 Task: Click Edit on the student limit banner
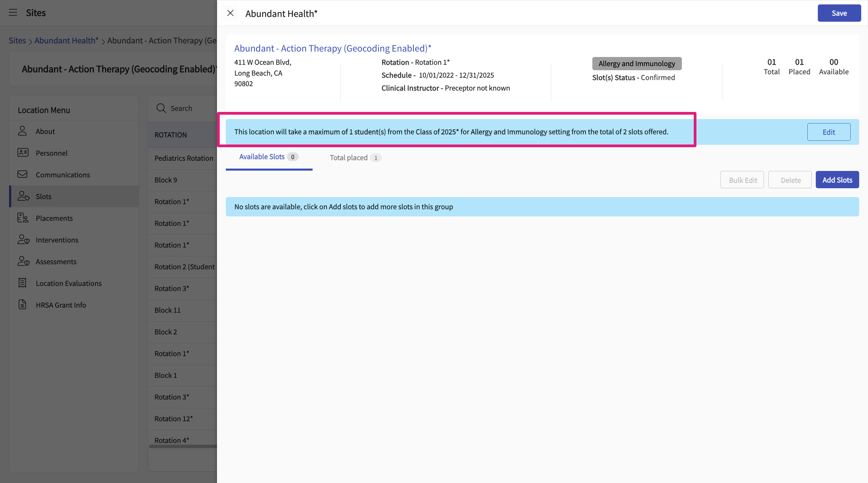pyautogui.click(x=828, y=132)
